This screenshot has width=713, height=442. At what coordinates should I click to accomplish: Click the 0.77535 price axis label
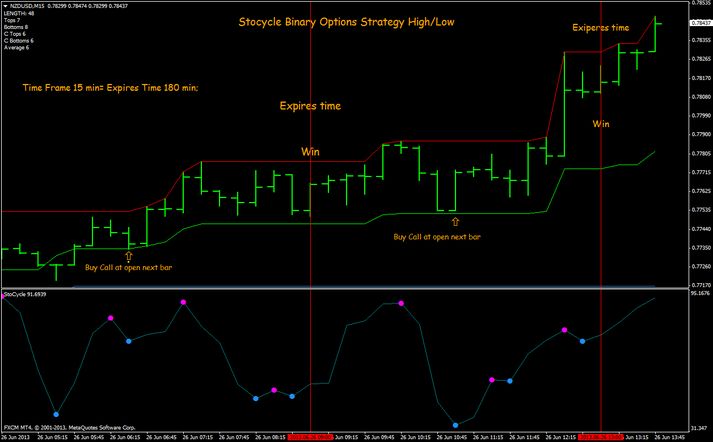click(702, 210)
